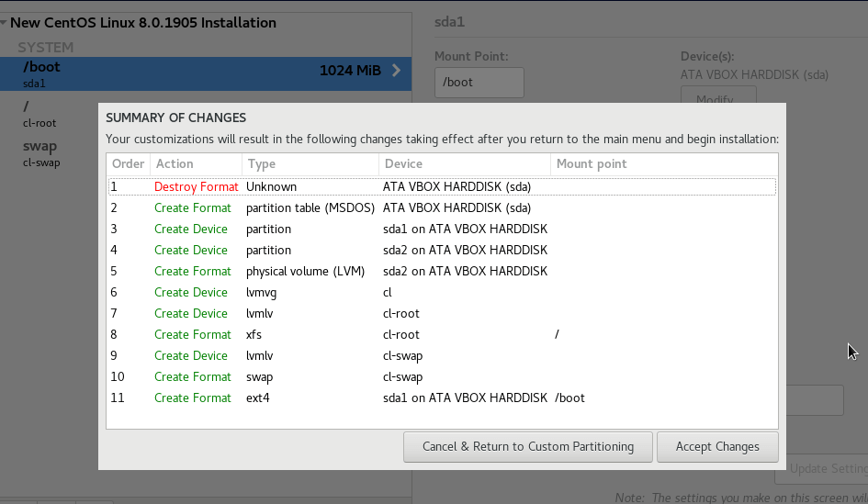Click the ATA VBOX HARDDISK (sda) device label
The width and height of the screenshot is (868, 504).
pos(754,74)
